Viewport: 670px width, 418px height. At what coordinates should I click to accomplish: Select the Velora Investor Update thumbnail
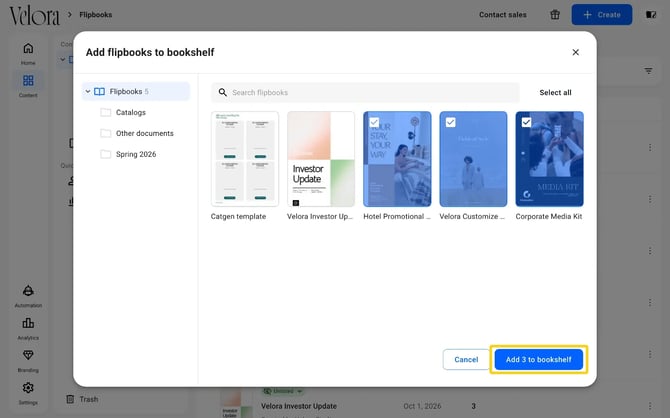[x=321, y=159]
